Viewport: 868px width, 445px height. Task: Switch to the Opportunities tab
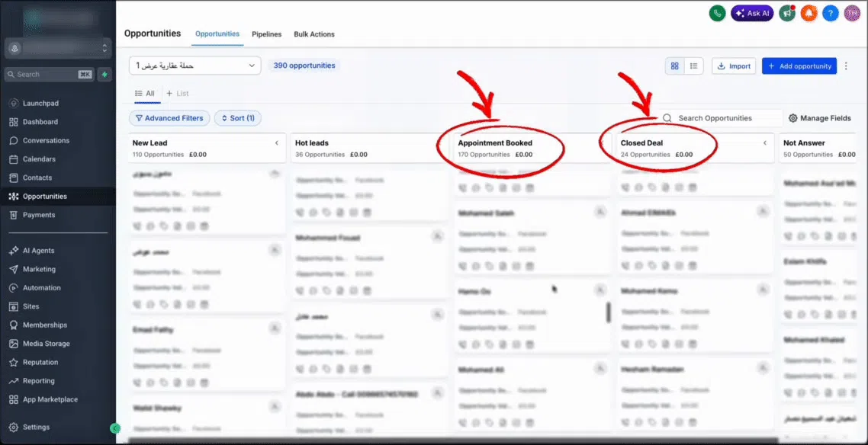tap(217, 34)
